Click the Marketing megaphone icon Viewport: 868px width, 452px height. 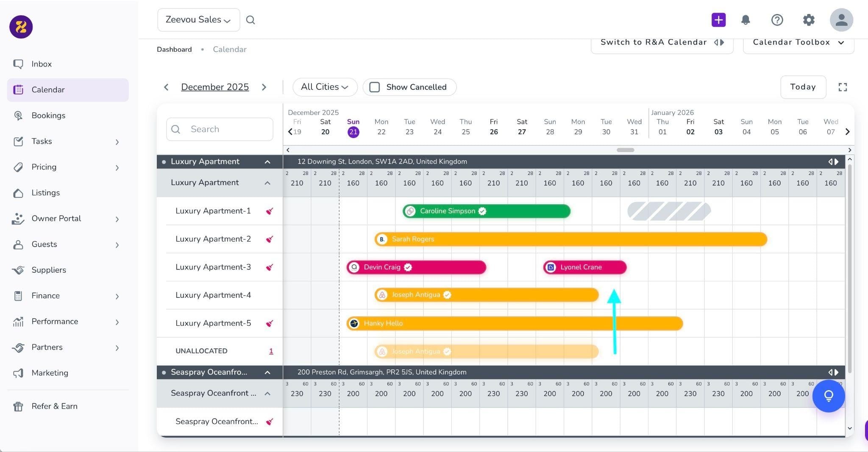point(18,373)
